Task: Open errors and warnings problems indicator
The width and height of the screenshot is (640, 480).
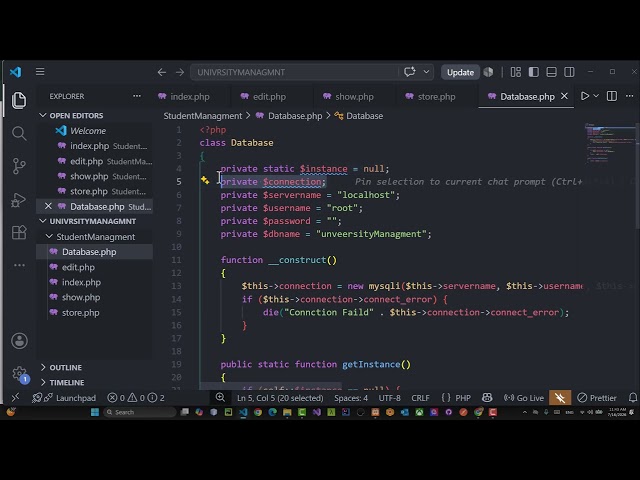Action: pyautogui.click(x=136, y=398)
